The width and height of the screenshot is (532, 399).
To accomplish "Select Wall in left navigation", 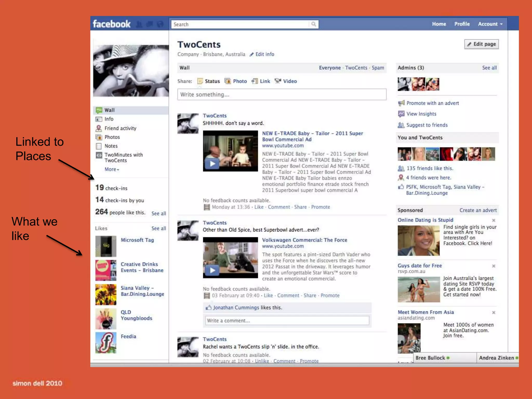I will pyautogui.click(x=131, y=110).
